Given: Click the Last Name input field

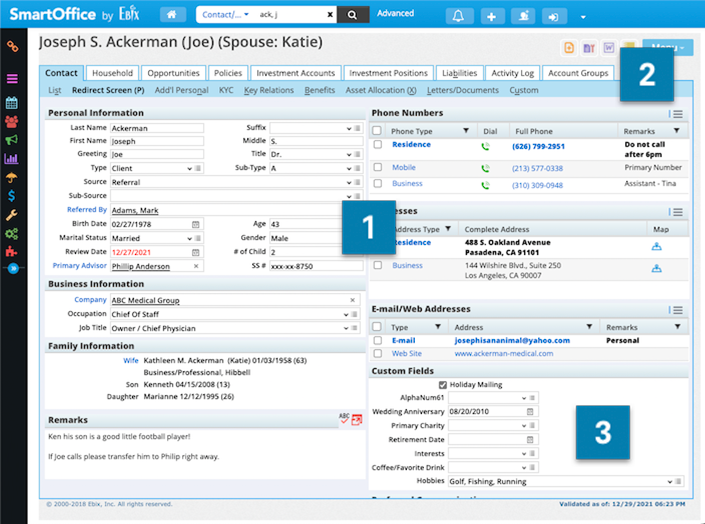Looking at the screenshot, I should [x=157, y=128].
